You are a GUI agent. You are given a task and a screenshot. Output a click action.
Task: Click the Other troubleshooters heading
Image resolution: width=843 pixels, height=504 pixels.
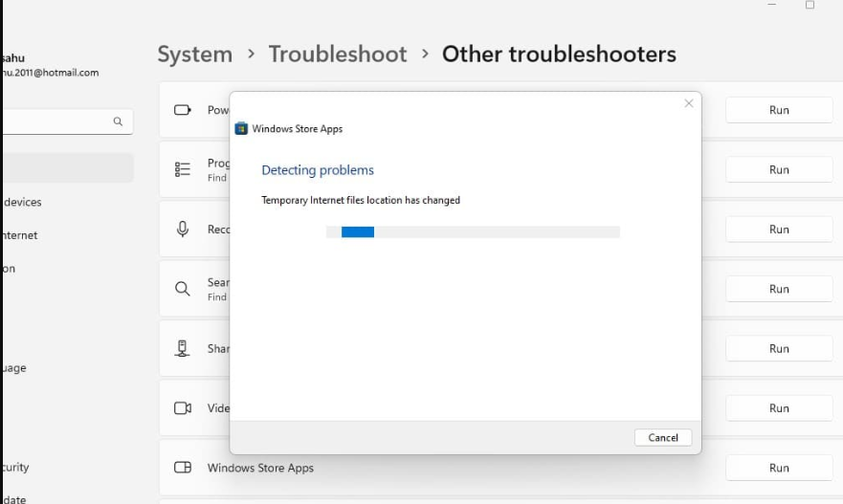(559, 55)
